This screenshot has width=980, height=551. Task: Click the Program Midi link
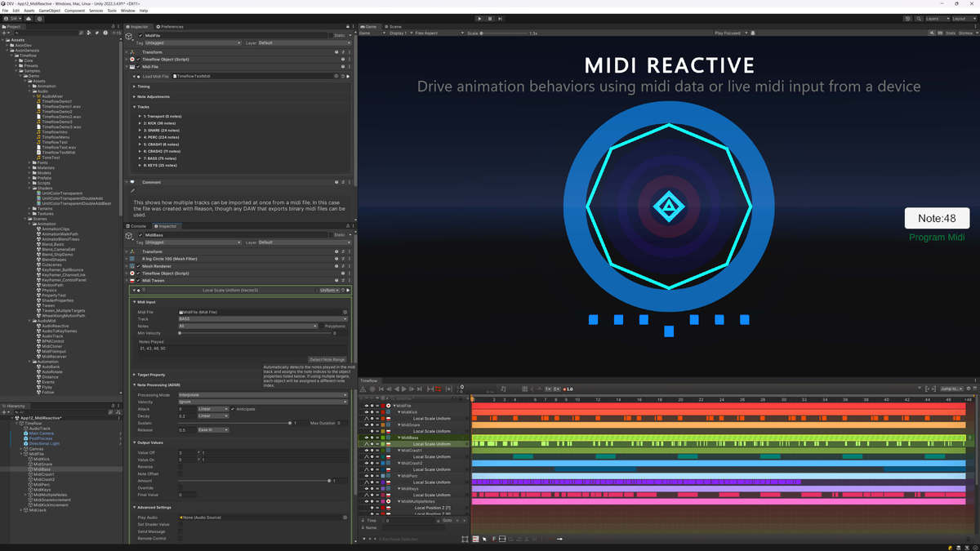[937, 238]
